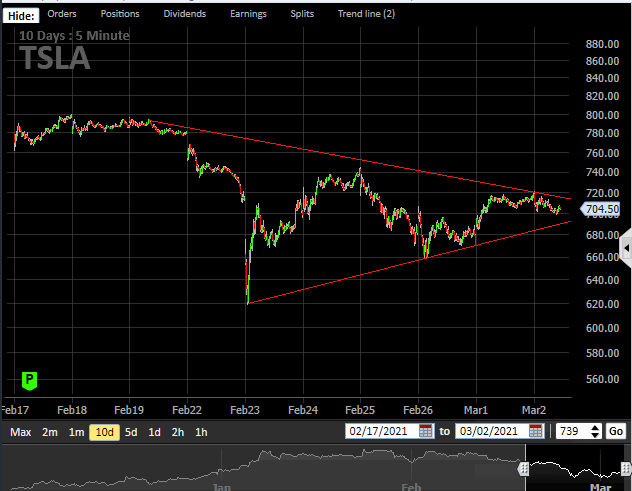Click the Feb23 date axis label
Screen dimensions: 632x491
245,410
